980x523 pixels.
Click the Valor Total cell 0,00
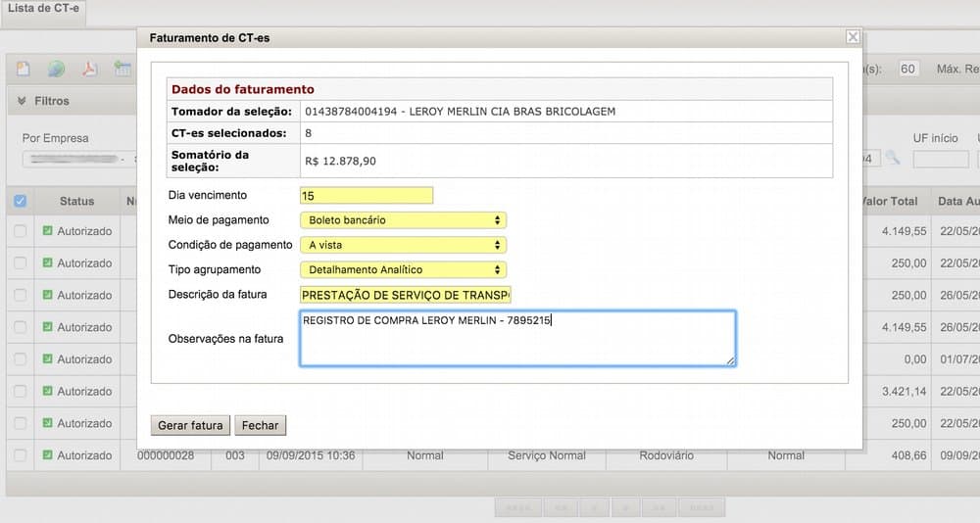click(x=915, y=359)
